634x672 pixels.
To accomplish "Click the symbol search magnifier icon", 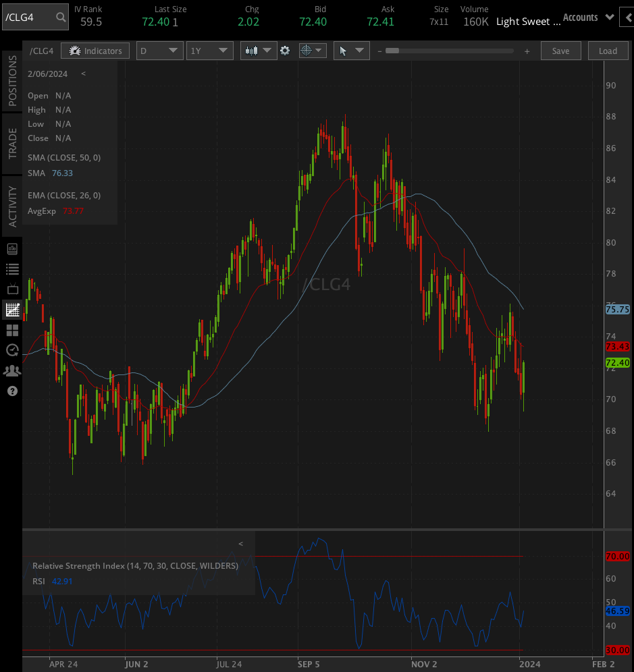I will pos(61,17).
